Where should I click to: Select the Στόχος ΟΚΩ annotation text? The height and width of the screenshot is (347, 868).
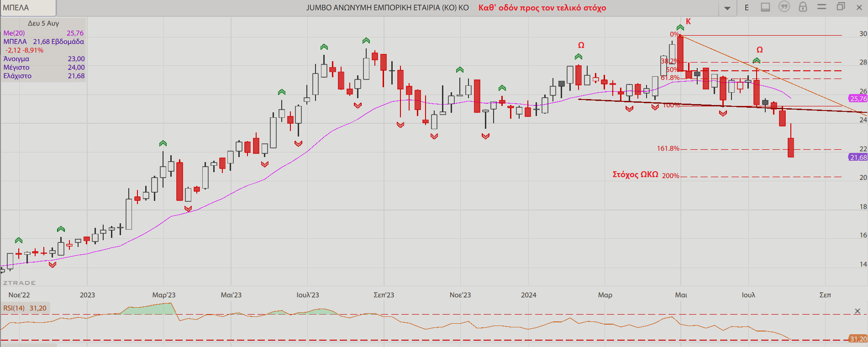tap(635, 174)
